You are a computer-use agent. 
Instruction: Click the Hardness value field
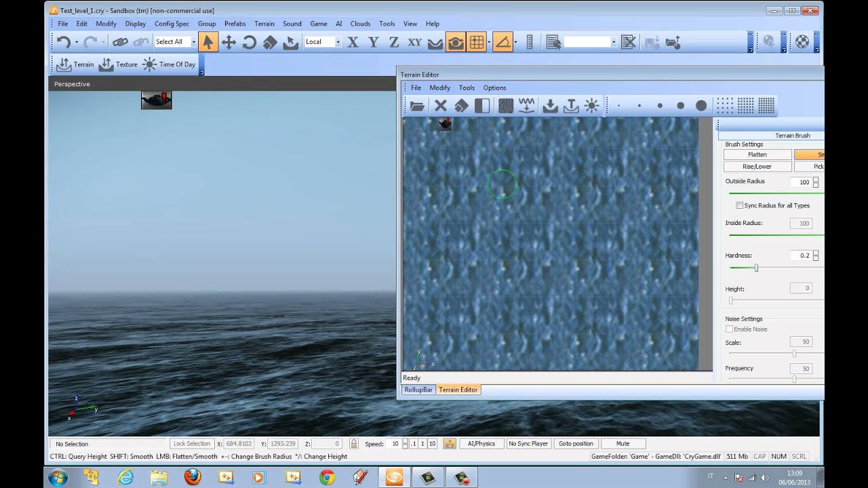tap(801, 256)
